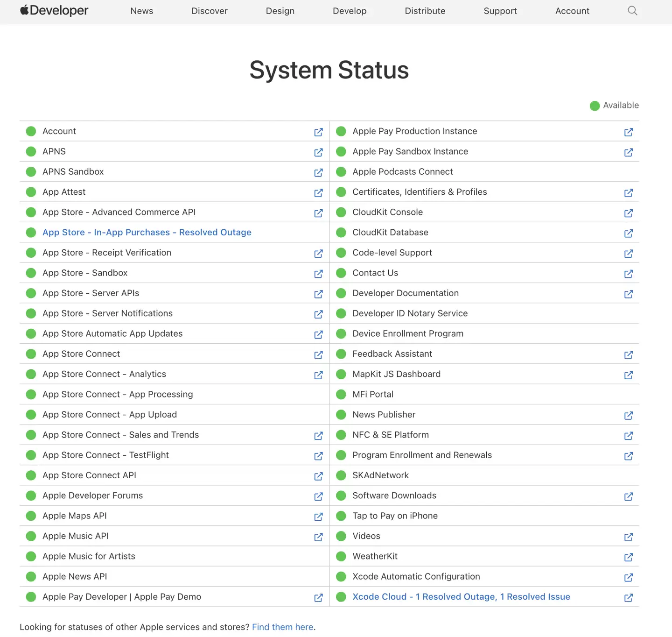Open the Support navigation item
672x637 pixels.
tap(500, 11)
